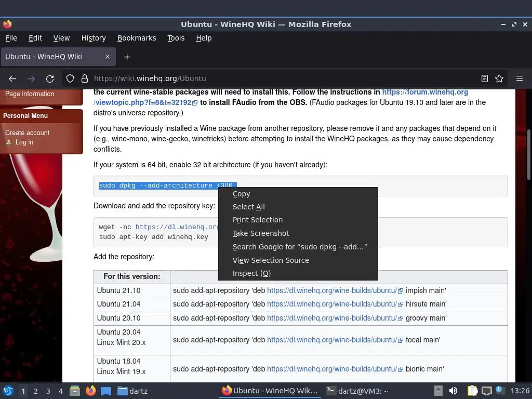Close the Ubuntu - WineHQ Wiki tab
The image size is (532, 399).
(108, 57)
